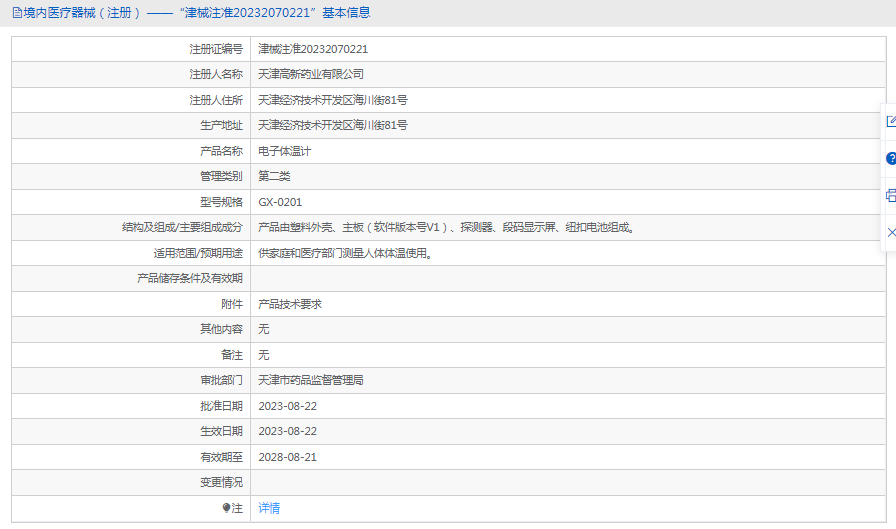Click the 批准日期 row label
This screenshot has height=529, width=896.
point(222,406)
